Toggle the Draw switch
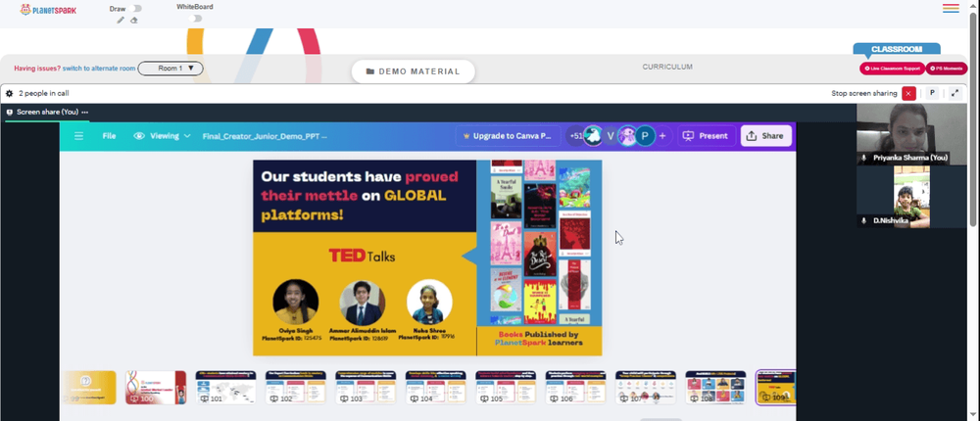This screenshot has height=421, width=980. tap(136, 9)
